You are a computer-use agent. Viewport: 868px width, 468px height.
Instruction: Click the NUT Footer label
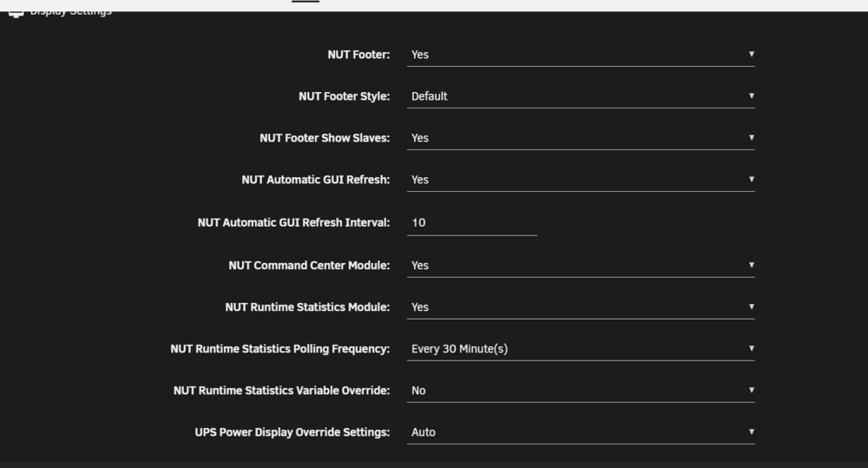[x=358, y=55]
